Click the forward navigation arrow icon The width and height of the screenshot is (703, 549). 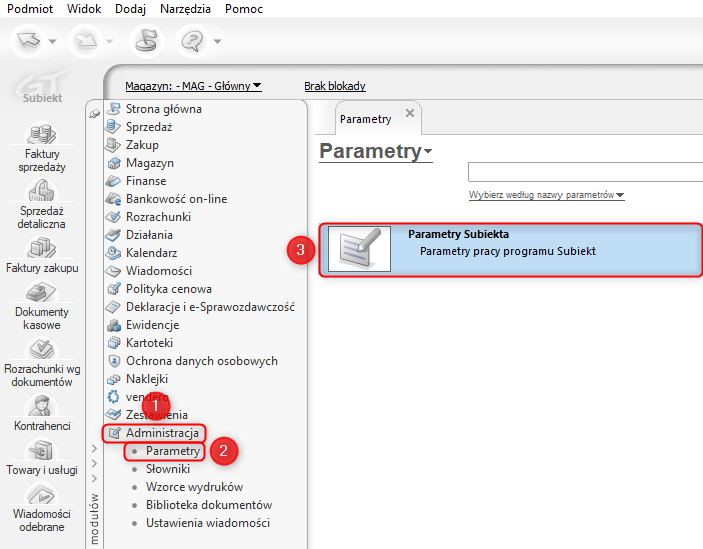pyautogui.click(x=86, y=41)
